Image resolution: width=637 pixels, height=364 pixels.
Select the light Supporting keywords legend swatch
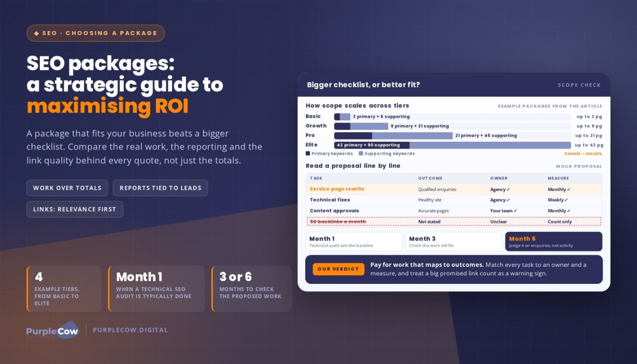361,153
